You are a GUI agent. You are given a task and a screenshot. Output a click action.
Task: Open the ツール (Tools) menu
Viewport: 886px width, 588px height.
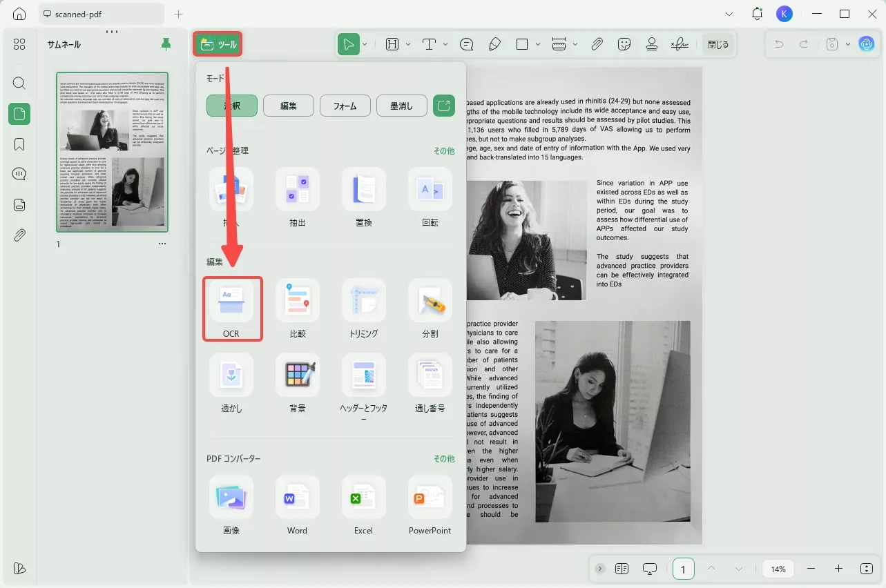coord(218,43)
